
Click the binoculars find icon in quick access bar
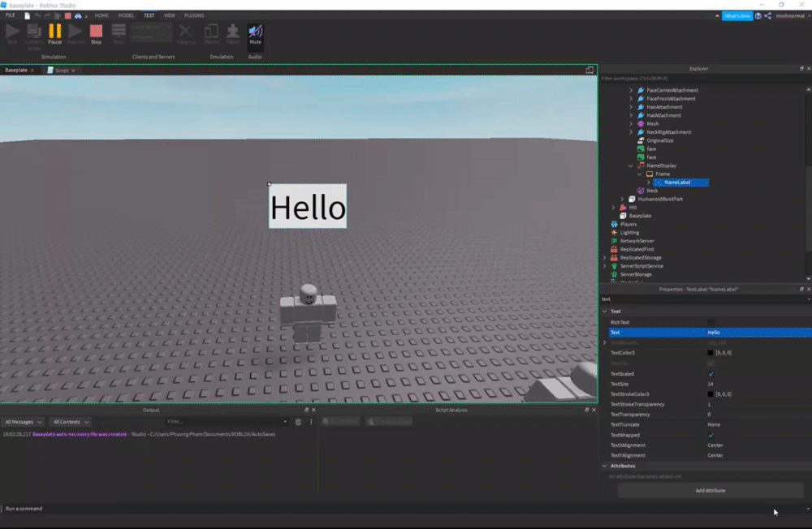78,16
